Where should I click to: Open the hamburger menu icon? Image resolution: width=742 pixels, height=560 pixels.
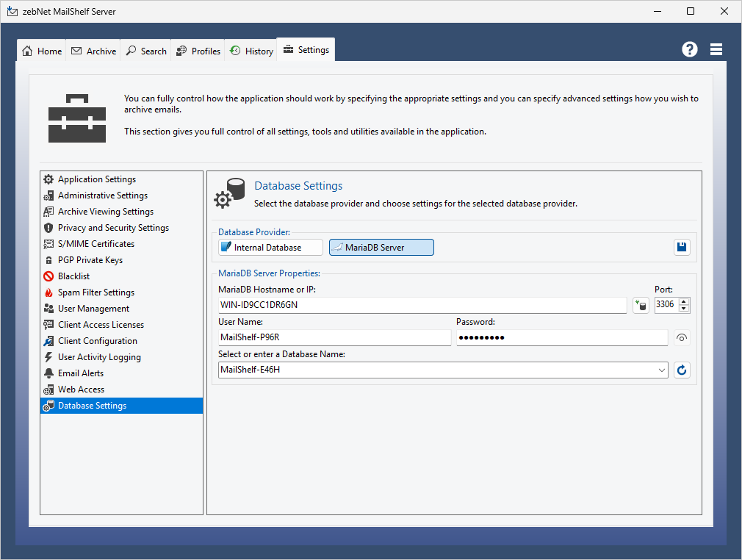click(716, 49)
